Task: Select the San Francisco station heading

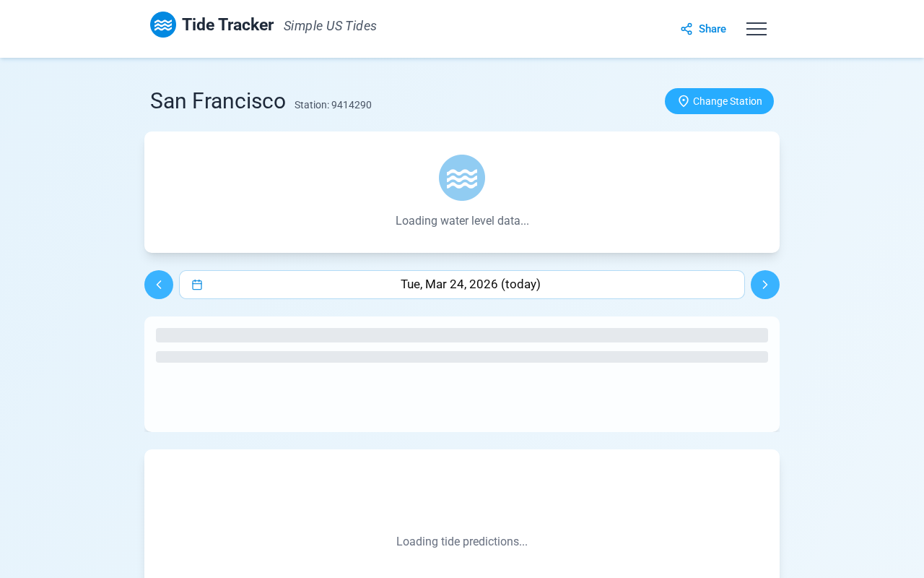Action: pyautogui.click(x=218, y=101)
